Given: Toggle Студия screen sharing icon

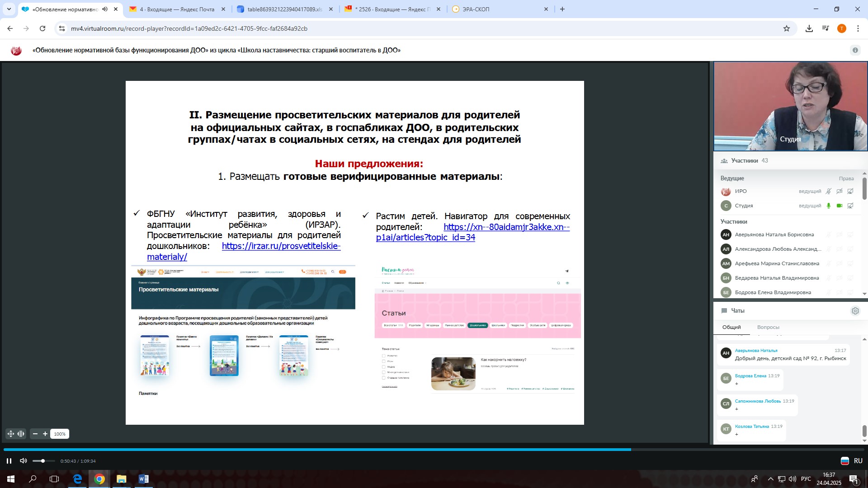Looking at the screenshot, I should pos(850,206).
